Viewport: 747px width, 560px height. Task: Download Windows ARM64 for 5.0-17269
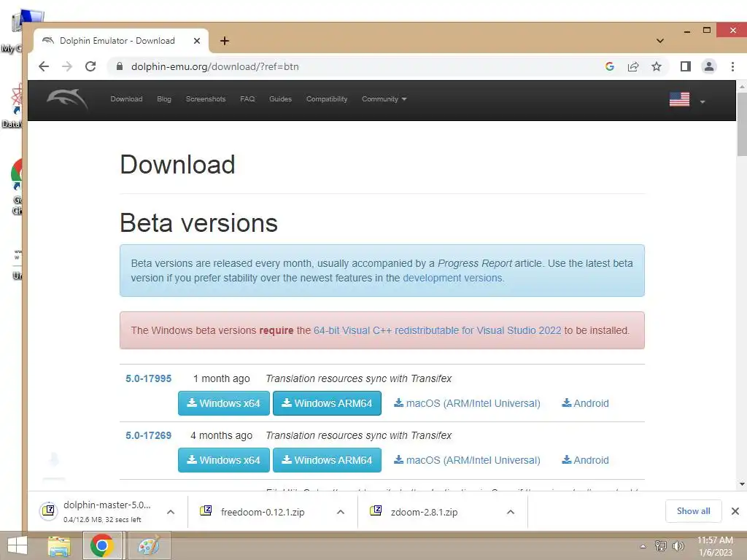(x=327, y=460)
